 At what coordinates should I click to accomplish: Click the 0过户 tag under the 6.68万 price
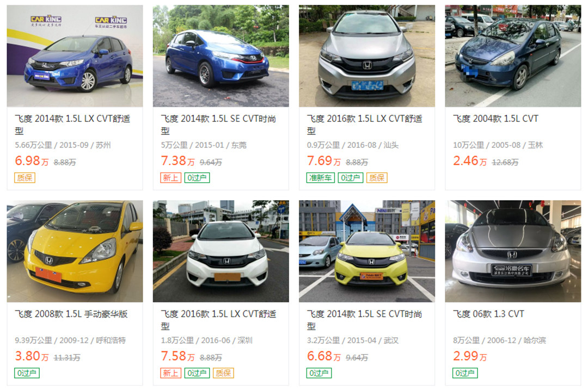(x=318, y=373)
